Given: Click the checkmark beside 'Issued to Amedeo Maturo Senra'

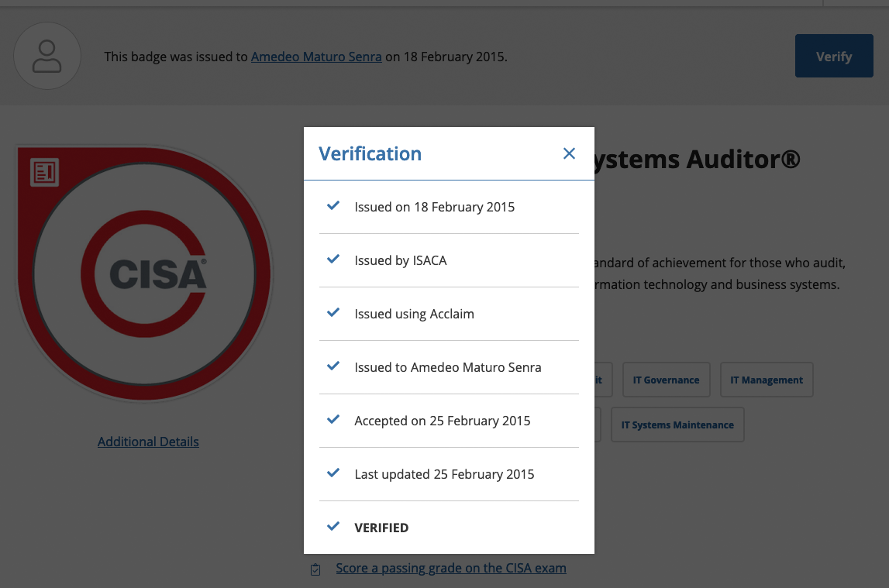Looking at the screenshot, I should (x=333, y=366).
